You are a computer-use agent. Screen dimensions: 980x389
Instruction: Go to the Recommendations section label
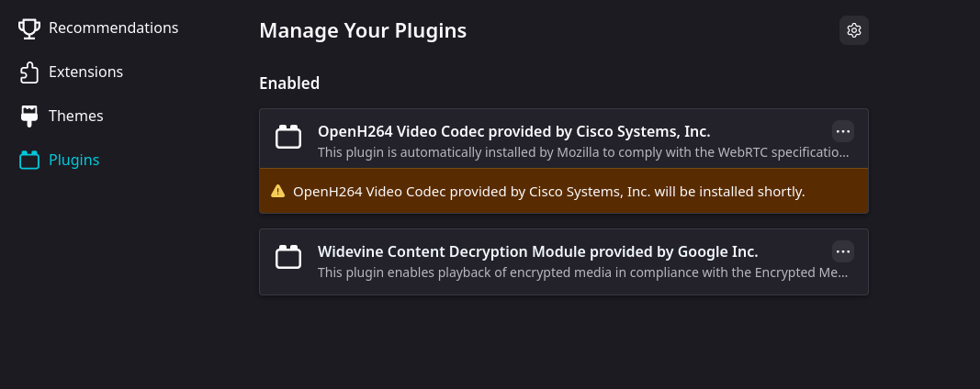113,28
